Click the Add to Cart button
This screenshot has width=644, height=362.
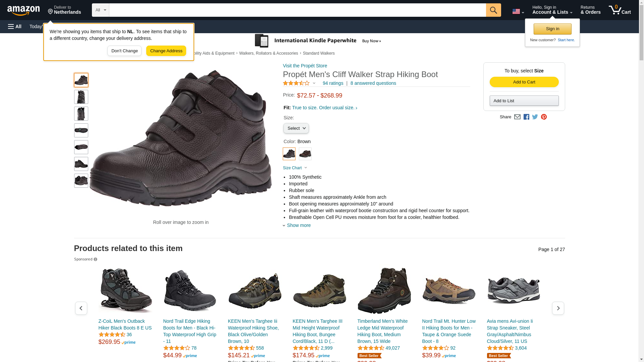pos(524,82)
